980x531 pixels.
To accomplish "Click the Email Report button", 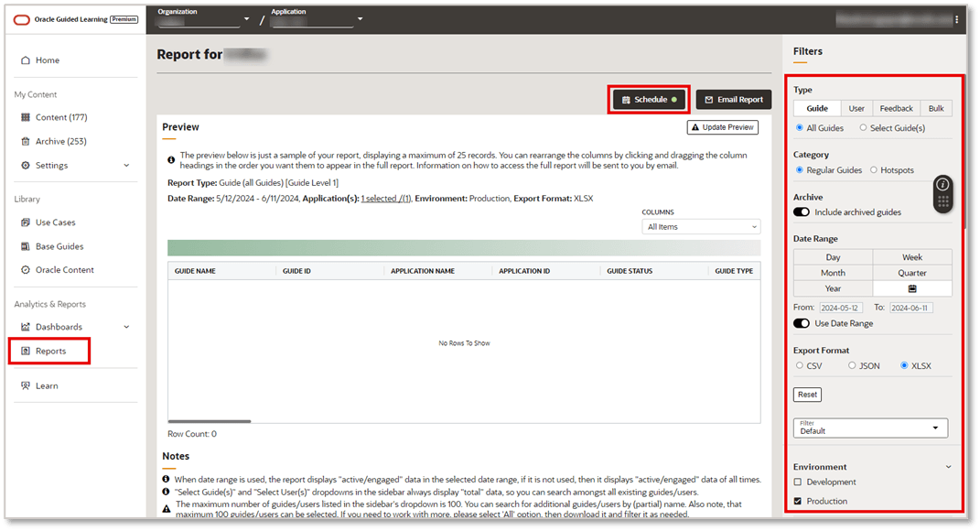I will click(734, 100).
